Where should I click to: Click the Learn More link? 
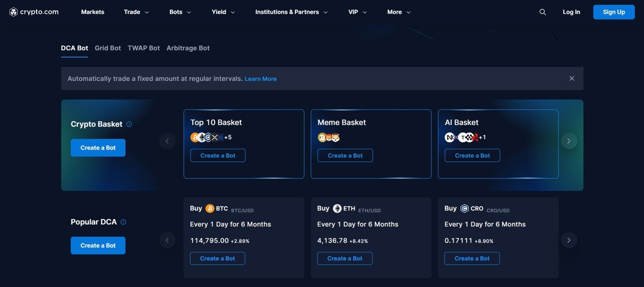click(x=260, y=79)
